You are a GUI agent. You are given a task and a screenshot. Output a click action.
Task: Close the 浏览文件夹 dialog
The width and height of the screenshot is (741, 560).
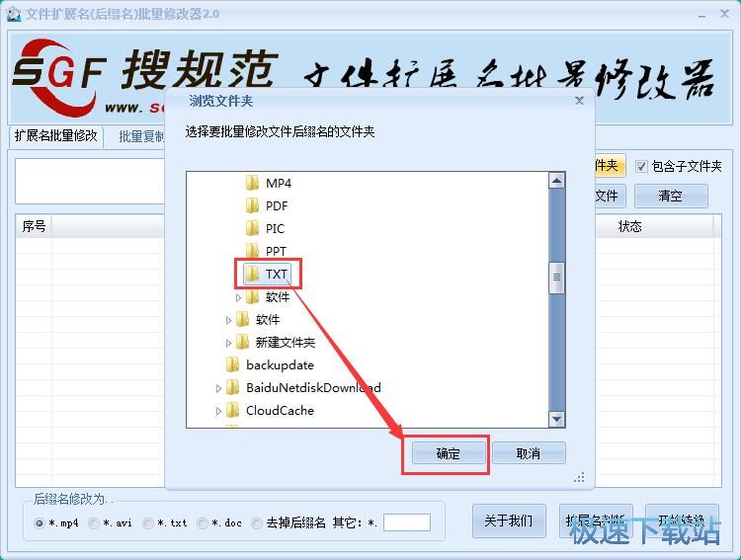coord(579,101)
